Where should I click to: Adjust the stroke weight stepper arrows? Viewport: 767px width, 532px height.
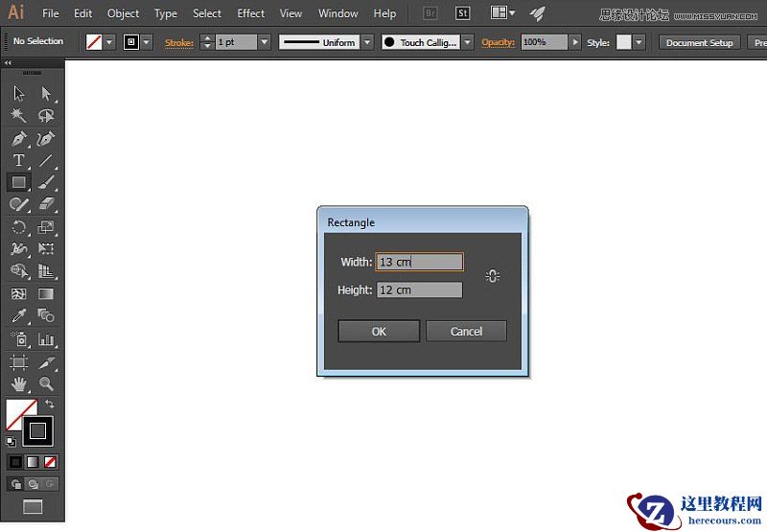tap(208, 42)
